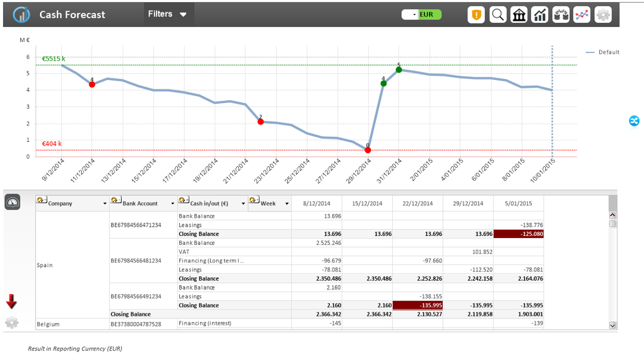Select the bar chart analytics icon
Viewport: 644px width, 357px height.
tap(539, 14)
